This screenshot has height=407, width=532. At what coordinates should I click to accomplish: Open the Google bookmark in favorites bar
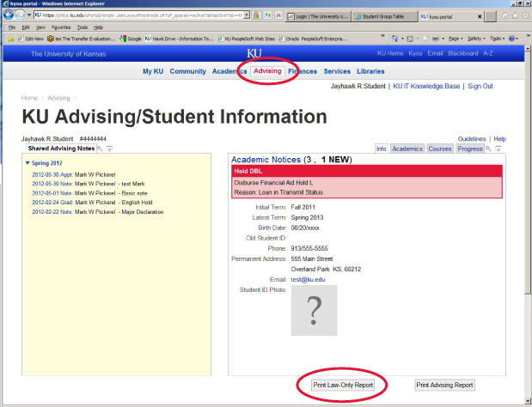tap(131, 39)
